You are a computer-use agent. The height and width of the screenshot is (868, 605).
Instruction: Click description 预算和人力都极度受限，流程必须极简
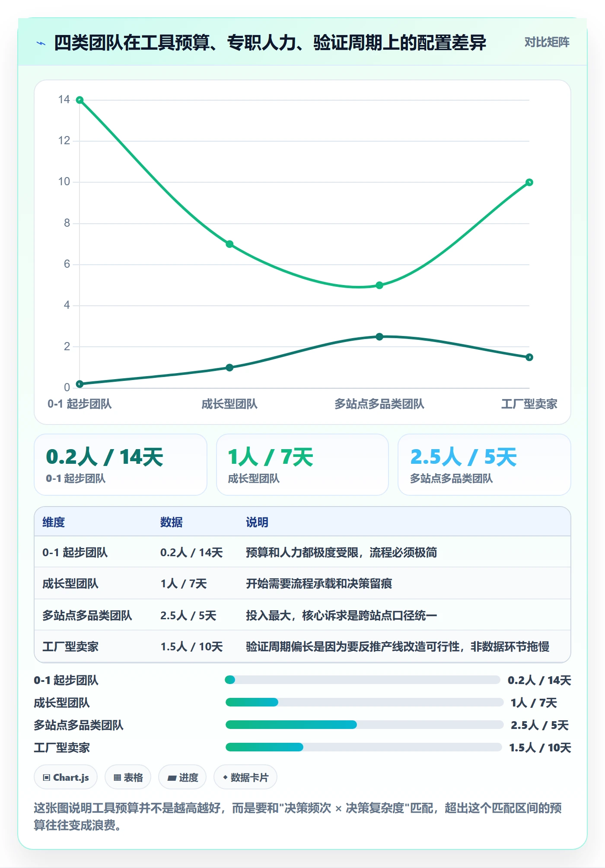pyautogui.click(x=341, y=552)
